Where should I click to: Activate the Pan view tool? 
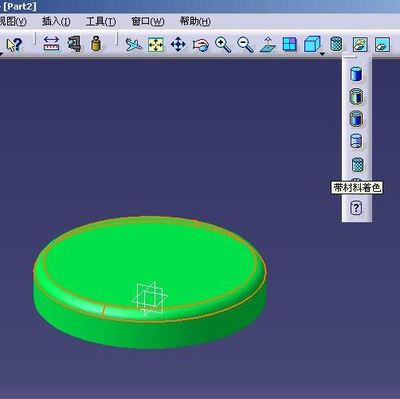(x=178, y=44)
